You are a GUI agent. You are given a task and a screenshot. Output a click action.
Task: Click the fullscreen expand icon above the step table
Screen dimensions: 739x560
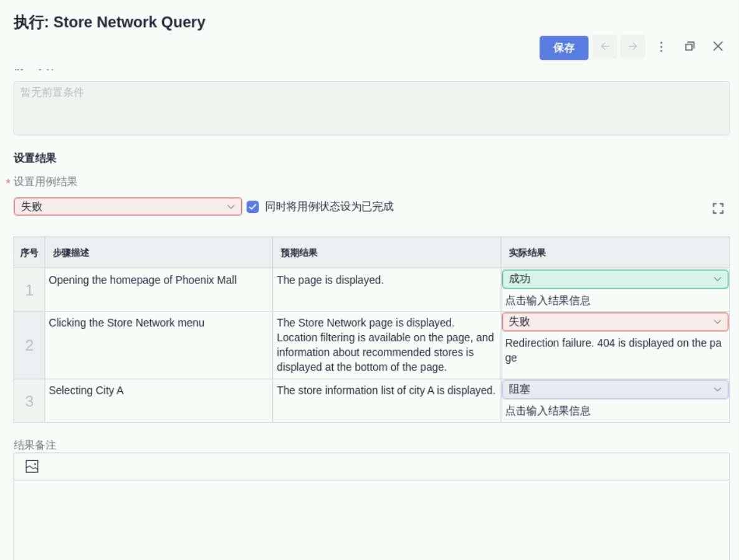[718, 209]
